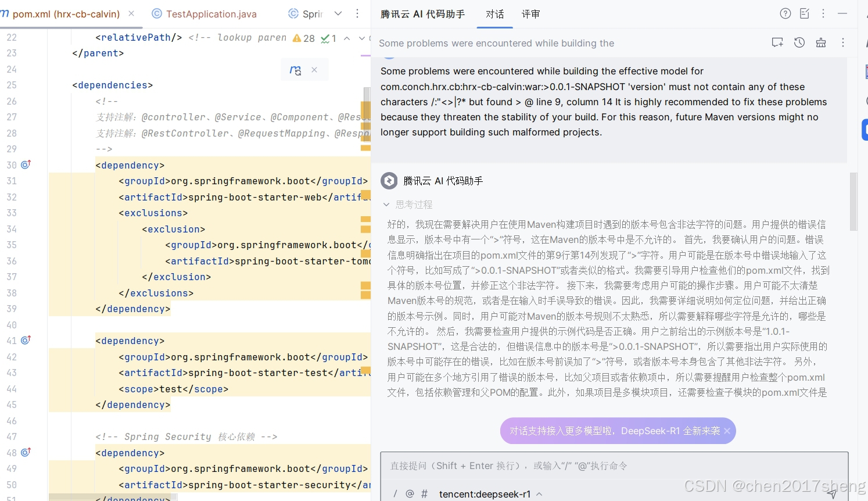Click </exclusion> closing tag on line 37
The width and height of the screenshot is (868, 501).
(x=177, y=277)
